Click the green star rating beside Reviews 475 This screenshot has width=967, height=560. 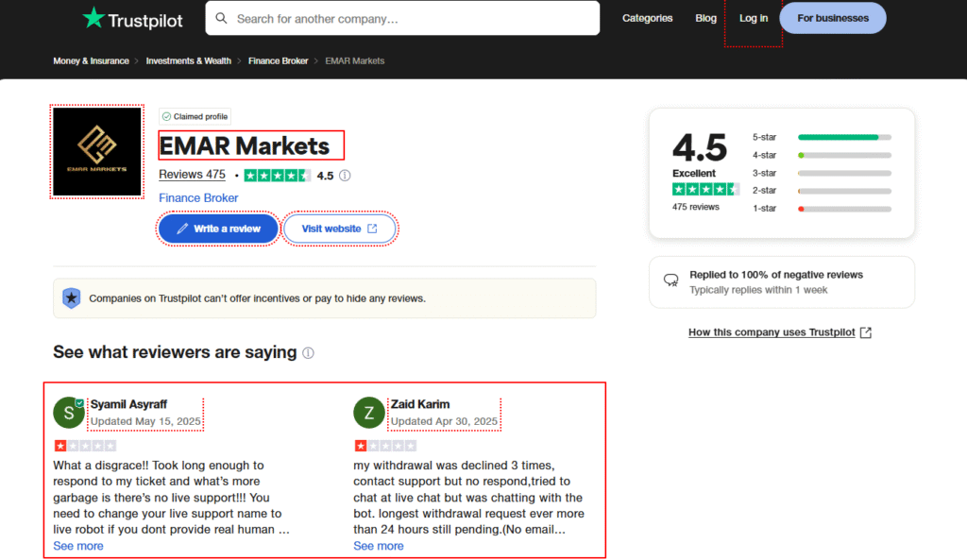point(277,176)
